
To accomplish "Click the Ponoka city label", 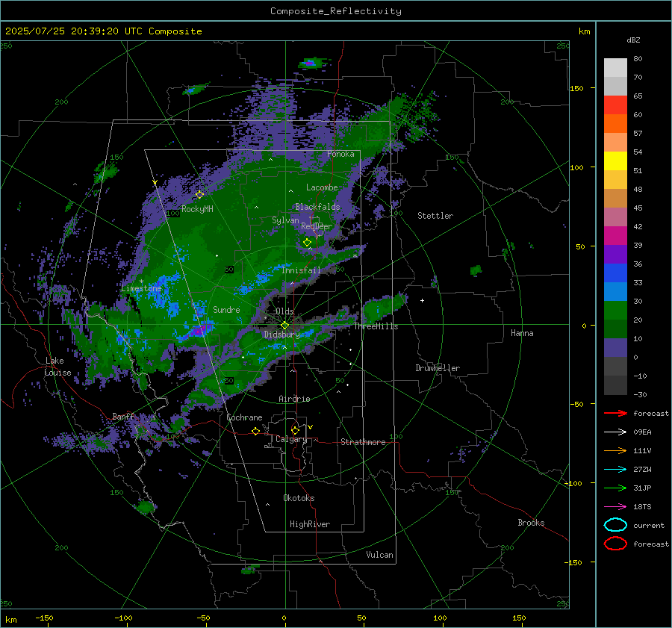I will point(340,154).
